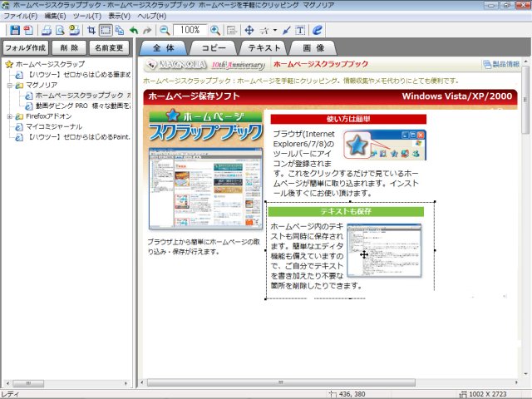Screen dimensions: 532x399
Task: Select the マグノリア folder
Action: point(42,85)
